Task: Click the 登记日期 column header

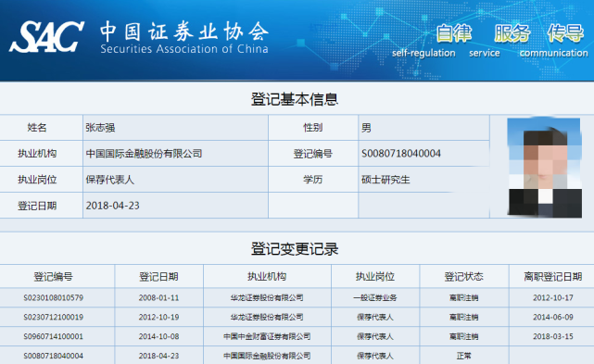Action: tap(158, 277)
